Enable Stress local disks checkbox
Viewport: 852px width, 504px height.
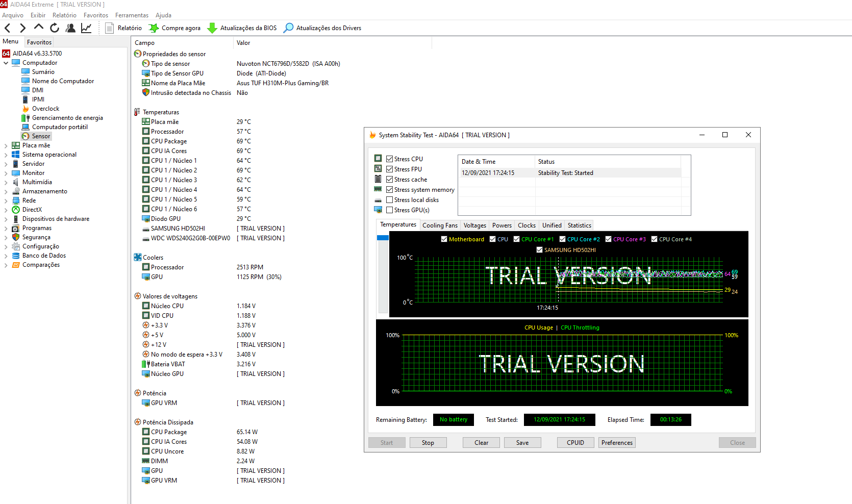pyautogui.click(x=390, y=200)
